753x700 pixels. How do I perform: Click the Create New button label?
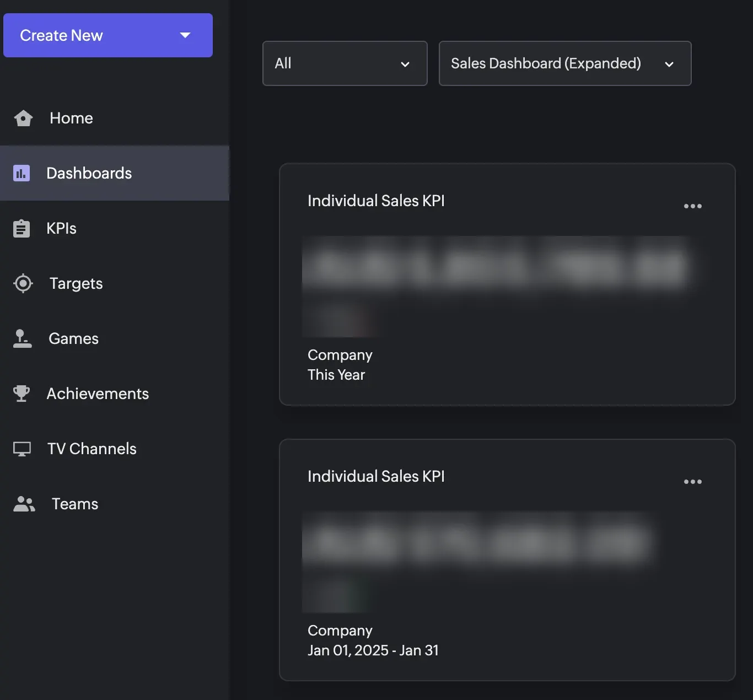[x=61, y=35]
